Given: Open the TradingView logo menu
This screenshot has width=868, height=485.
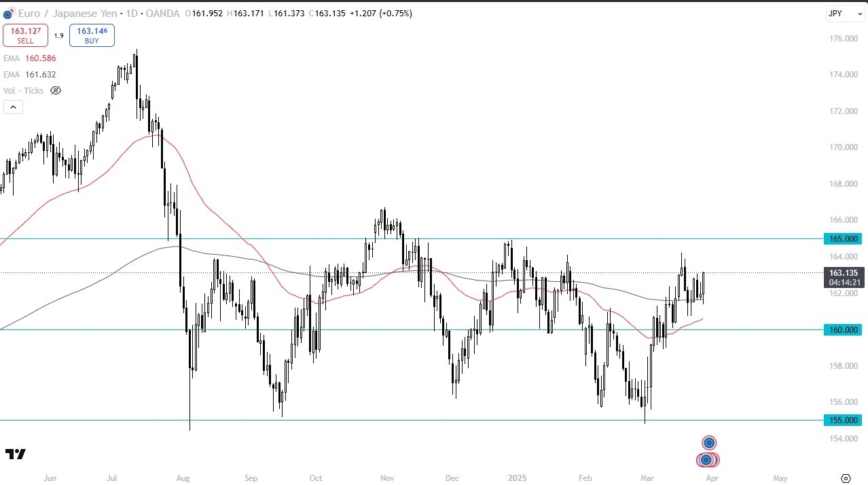Looking at the screenshot, I should coord(15,454).
